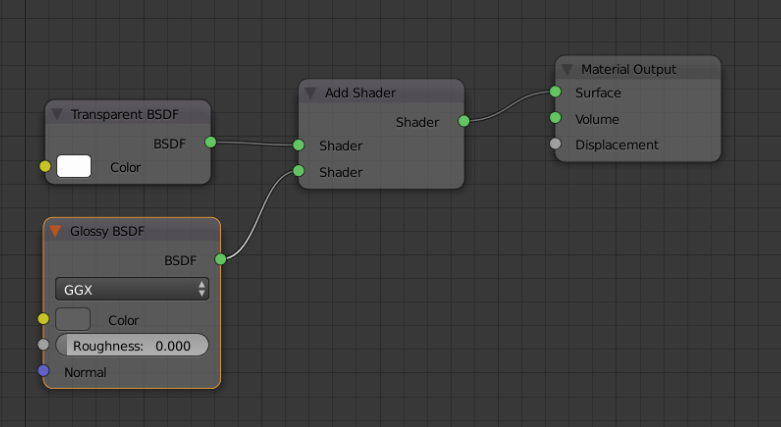Click the Volume input socket

point(555,118)
